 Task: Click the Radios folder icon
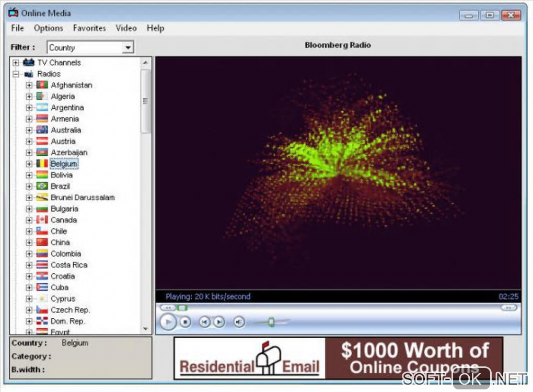click(29, 74)
